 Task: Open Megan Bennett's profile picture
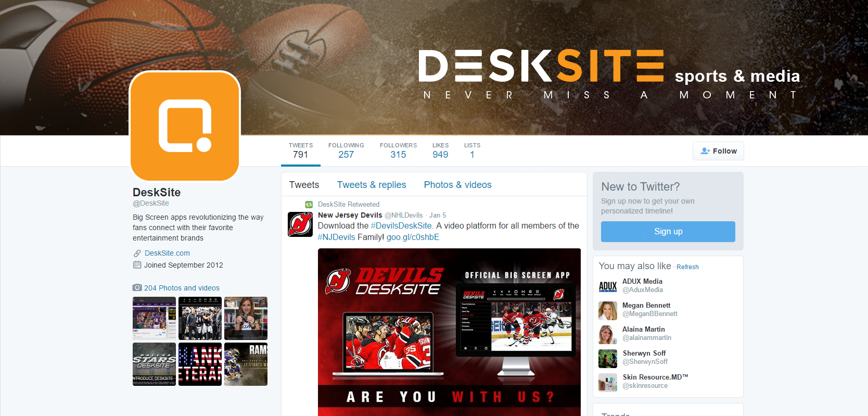click(x=608, y=310)
